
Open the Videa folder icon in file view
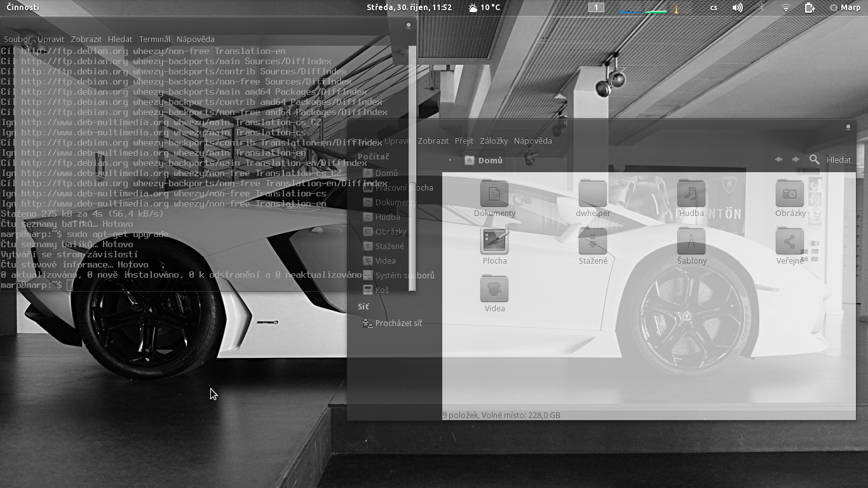(494, 288)
